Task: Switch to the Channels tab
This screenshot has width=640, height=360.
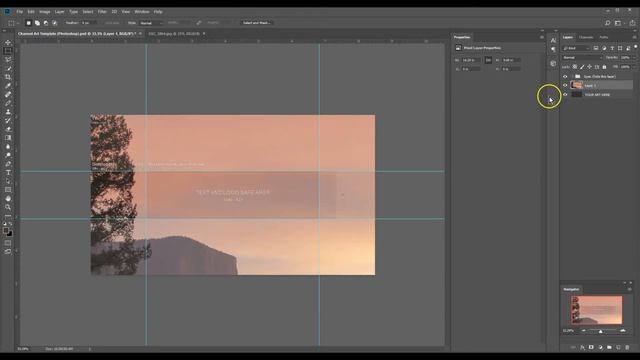Action: click(586, 37)
